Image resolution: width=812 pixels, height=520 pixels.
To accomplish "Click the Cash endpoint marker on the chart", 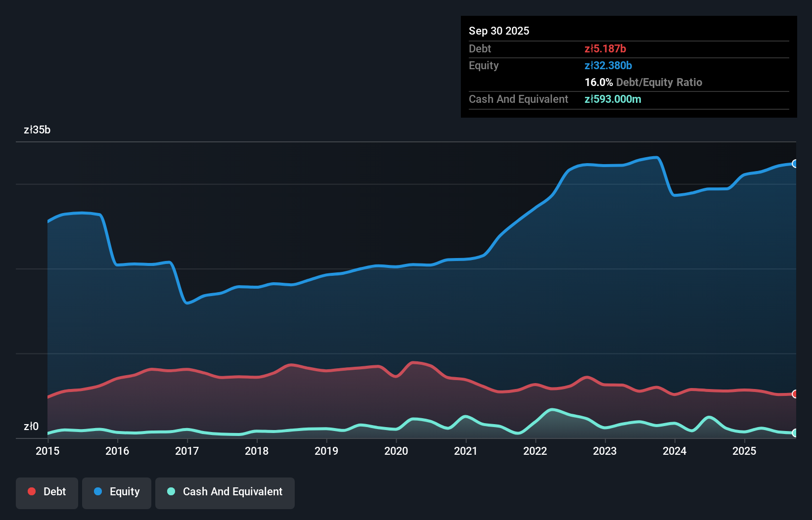I will pos(794,433).
